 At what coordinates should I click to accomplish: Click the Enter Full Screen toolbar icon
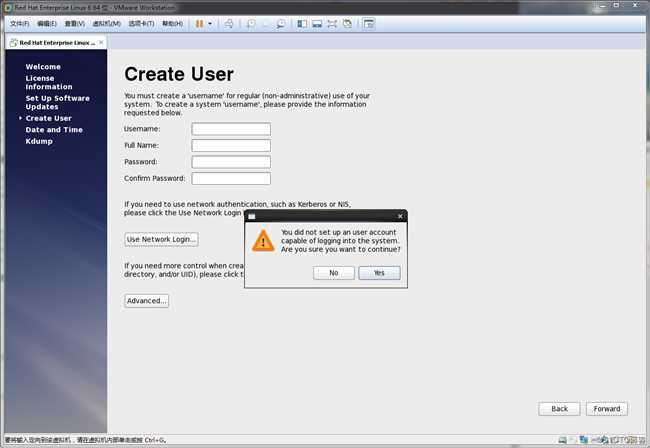(332, 24)
